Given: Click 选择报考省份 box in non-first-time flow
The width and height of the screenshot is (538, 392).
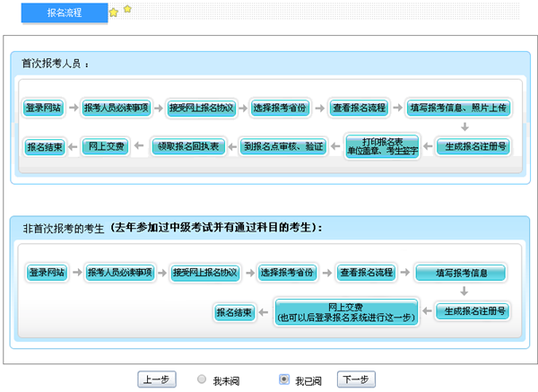Looking at the screenshot, I should tap(287, 273).
